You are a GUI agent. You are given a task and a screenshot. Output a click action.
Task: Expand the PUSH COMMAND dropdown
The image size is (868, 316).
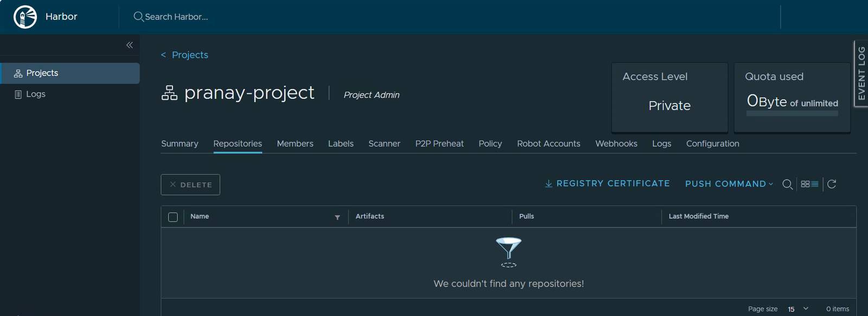(x=729, y=184)
